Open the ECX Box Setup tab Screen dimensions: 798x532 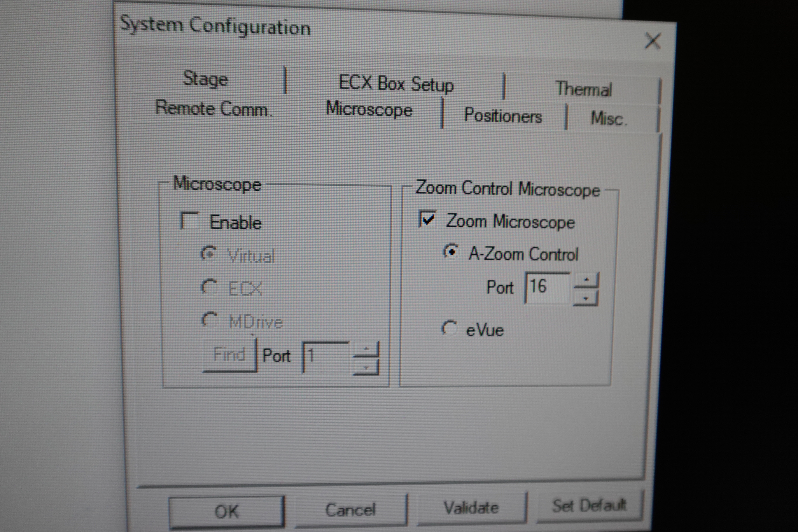pos(396,83)
